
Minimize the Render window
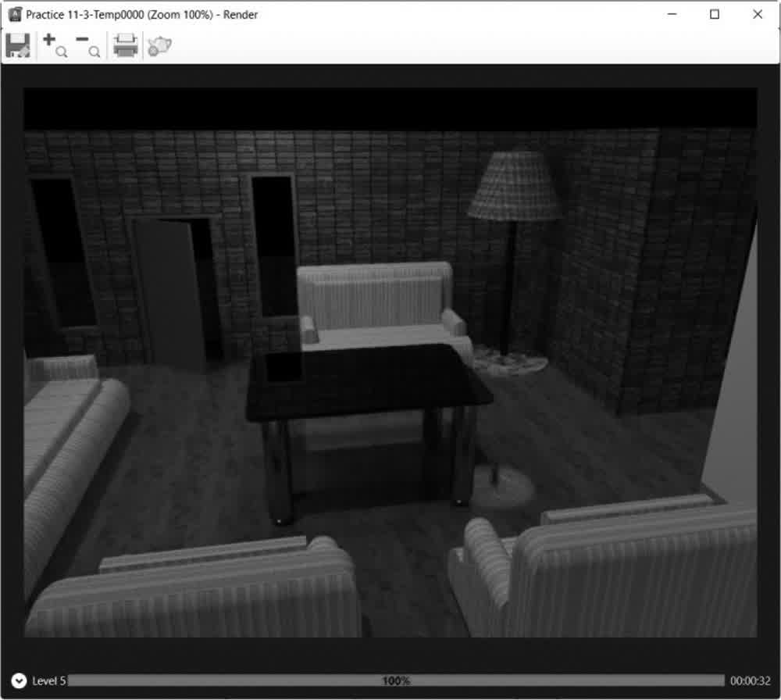point(672,14)
